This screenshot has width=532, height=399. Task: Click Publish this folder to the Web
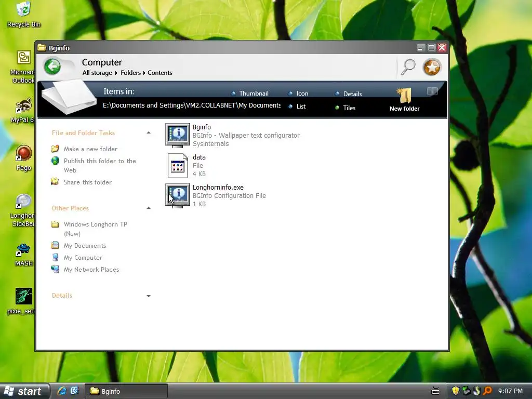(x=100, y=166)
